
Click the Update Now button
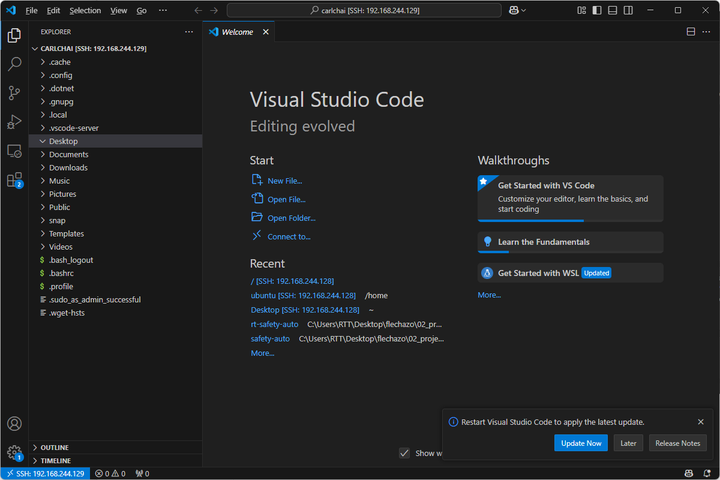581,443
